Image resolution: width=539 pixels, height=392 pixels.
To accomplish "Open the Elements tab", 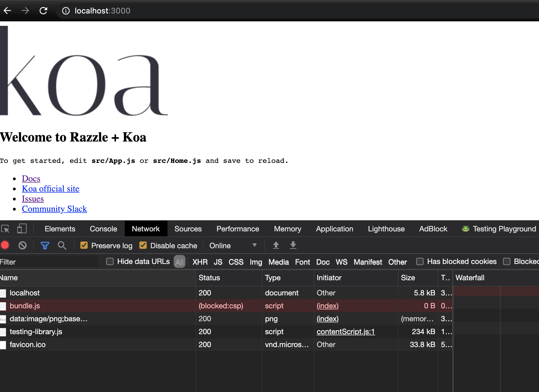I will click(60, 229).
